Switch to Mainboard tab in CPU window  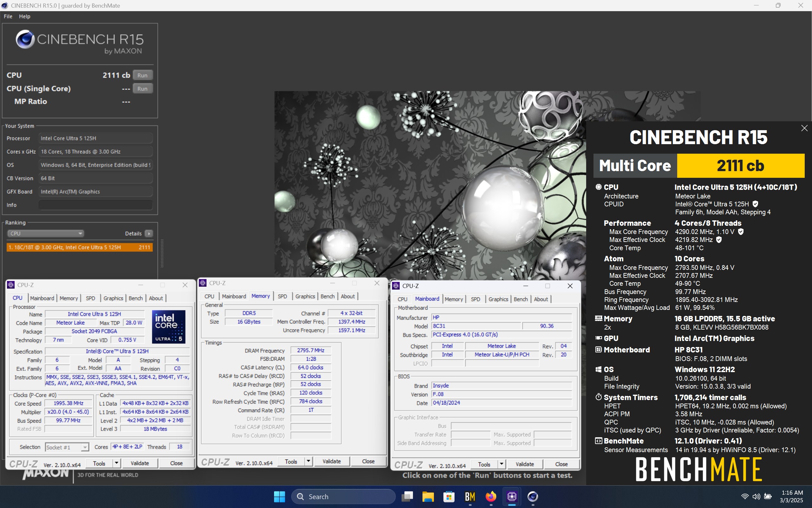(42, 298)
